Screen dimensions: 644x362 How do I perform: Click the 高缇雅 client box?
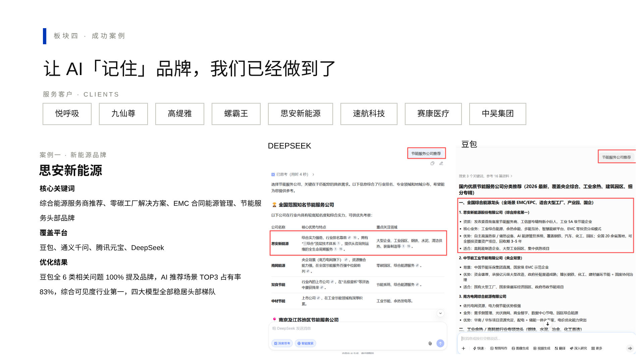180,114
